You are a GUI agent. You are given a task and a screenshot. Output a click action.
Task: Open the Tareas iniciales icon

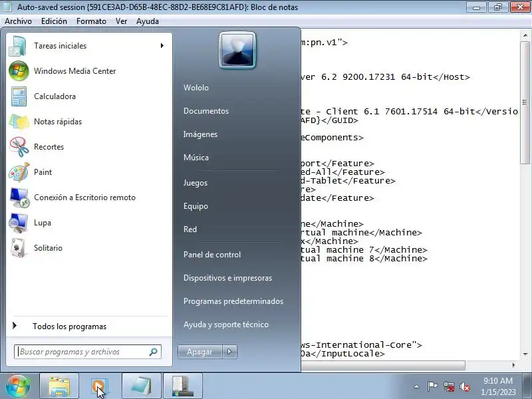coord(19,46)
